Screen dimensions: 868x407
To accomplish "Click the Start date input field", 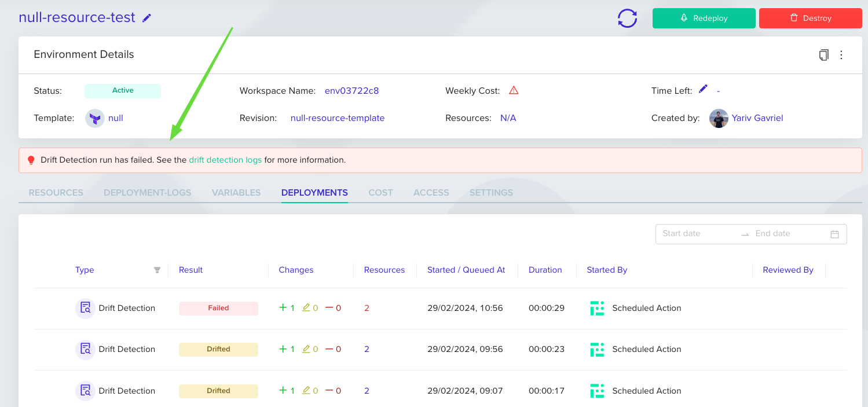I will (x=698, y=234).
